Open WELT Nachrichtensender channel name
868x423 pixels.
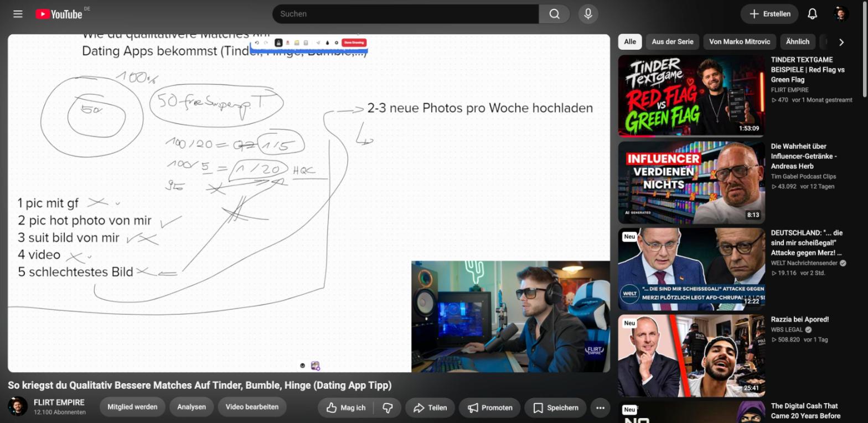[804, 263]
